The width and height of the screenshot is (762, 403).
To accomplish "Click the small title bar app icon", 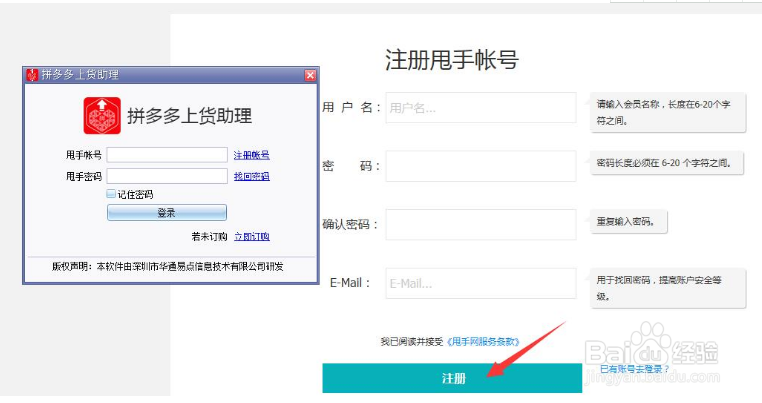I will point(32,75).
